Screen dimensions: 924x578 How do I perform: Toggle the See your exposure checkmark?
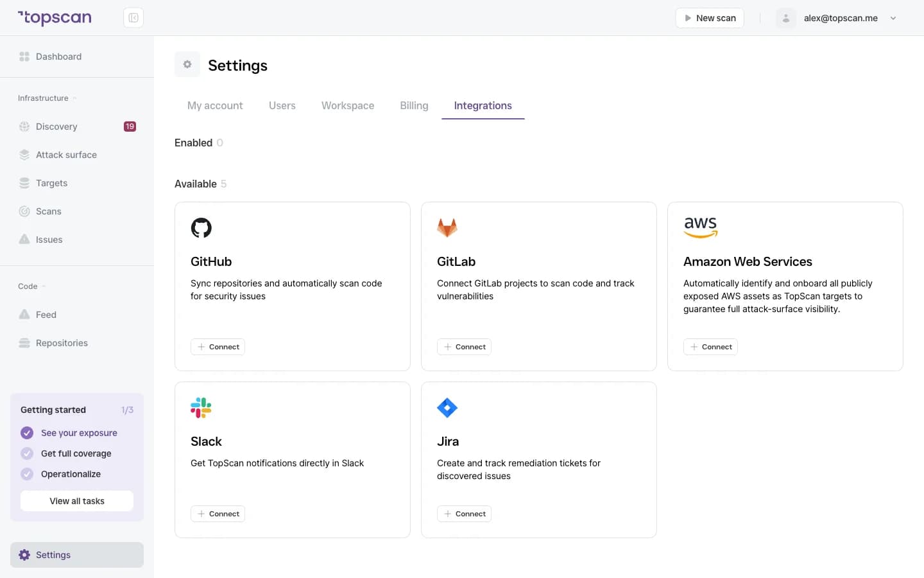tap(27, 433)
